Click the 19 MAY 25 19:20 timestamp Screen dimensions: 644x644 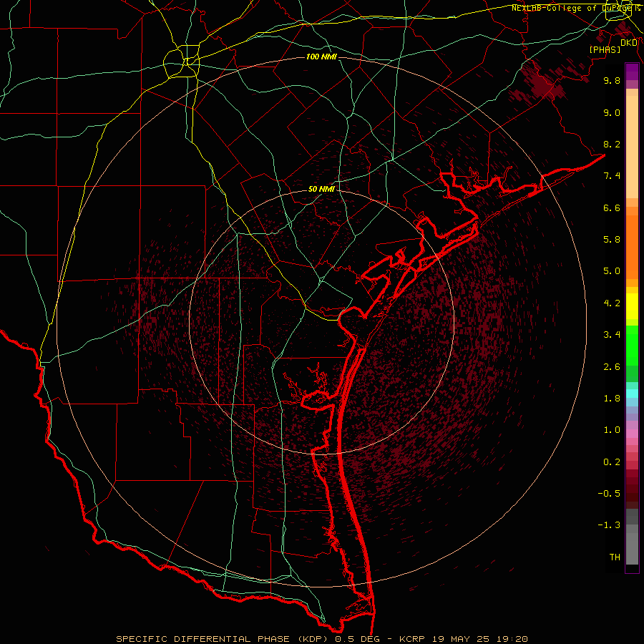click(x=479, y=639)
